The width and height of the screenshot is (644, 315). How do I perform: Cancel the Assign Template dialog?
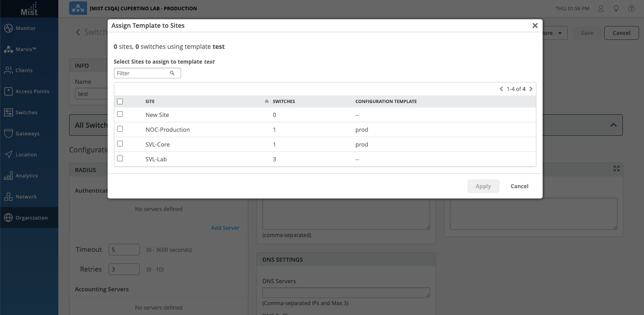coord(519,186)
